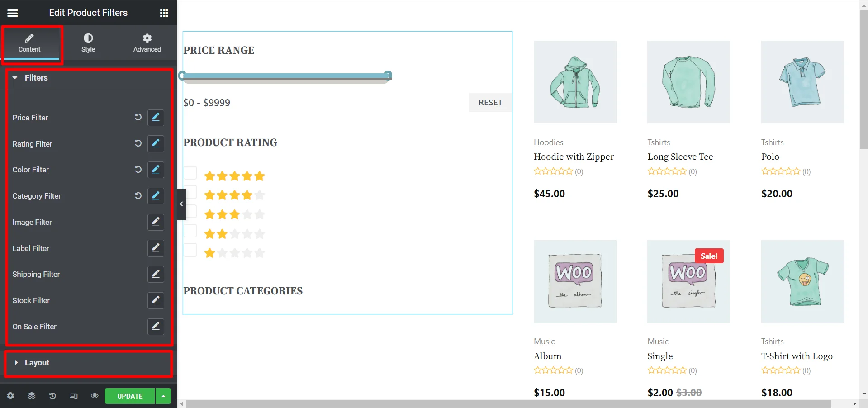Open the Single product title link

click(660, 356)
